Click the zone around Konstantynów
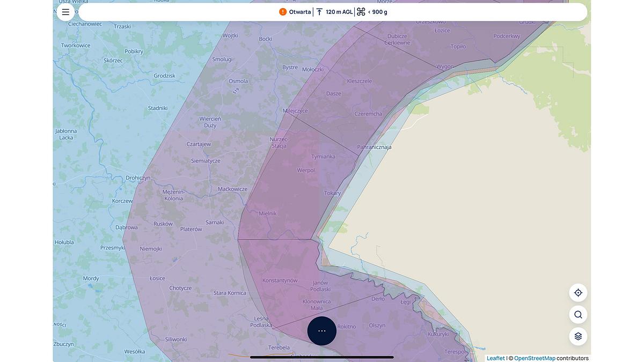 point(280,280)
